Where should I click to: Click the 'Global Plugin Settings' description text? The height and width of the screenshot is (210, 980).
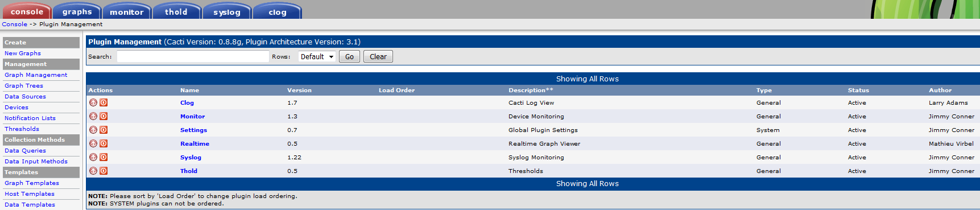click(543, 130)
